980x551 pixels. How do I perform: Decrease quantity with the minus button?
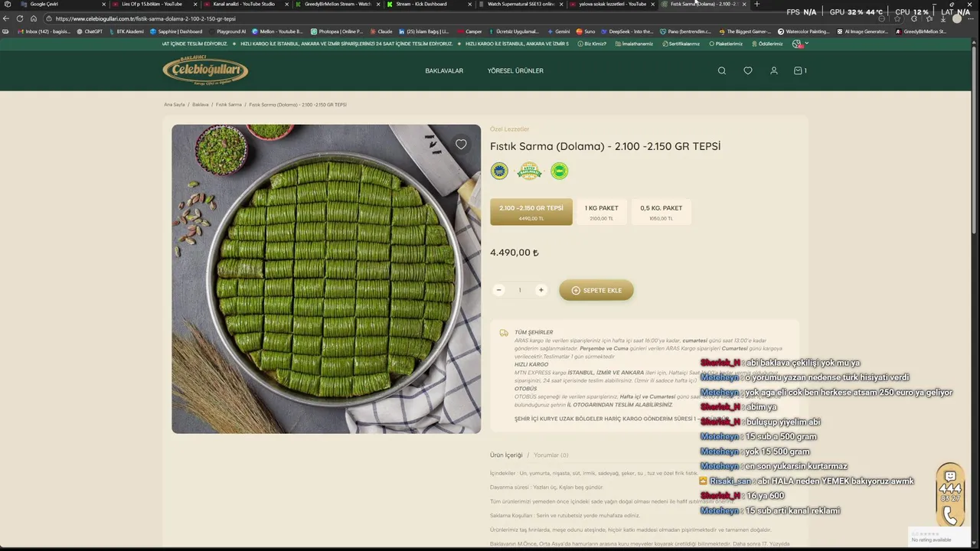(x=499, y=290)
